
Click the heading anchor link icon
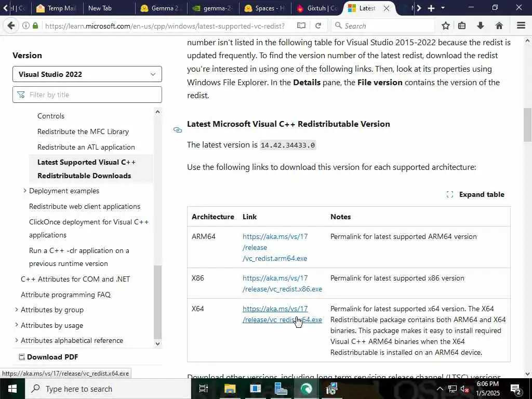coord(178,130)
